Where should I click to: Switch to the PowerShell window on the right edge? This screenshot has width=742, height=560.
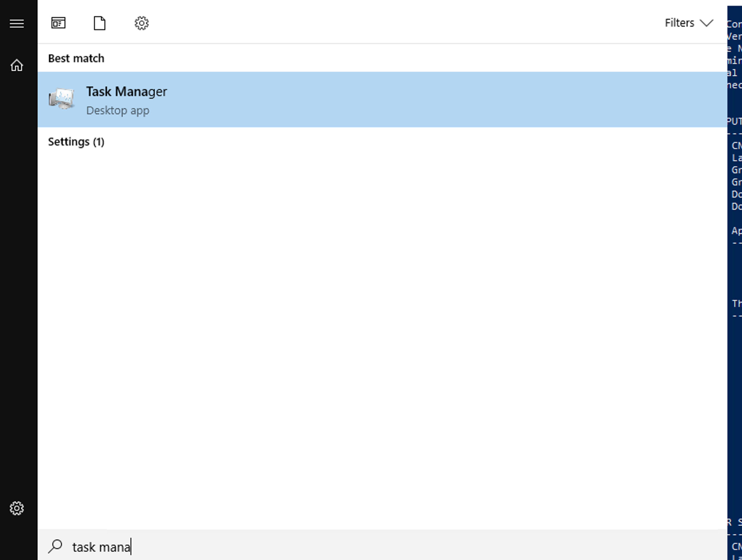point(735,268)
